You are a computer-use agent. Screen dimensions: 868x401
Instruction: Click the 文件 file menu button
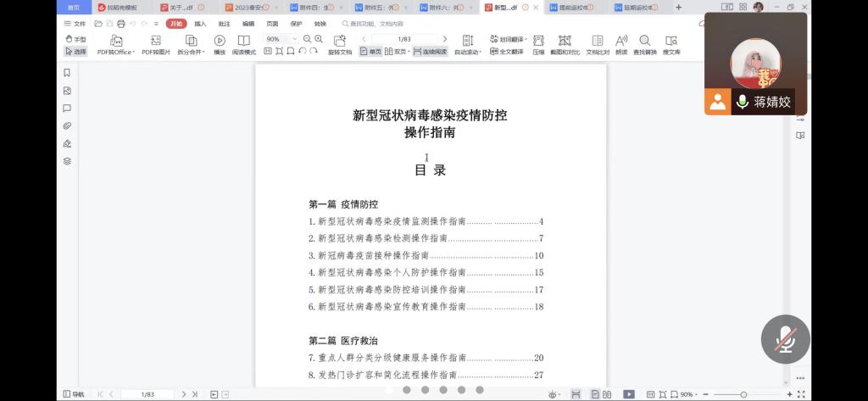76,24
